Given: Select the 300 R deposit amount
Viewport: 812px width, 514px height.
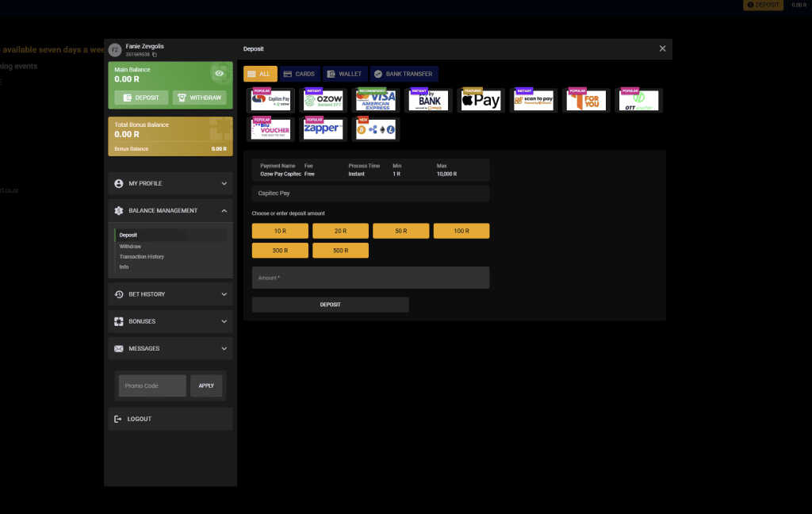Looking at the screenshot, I should (x=280, y=251).
